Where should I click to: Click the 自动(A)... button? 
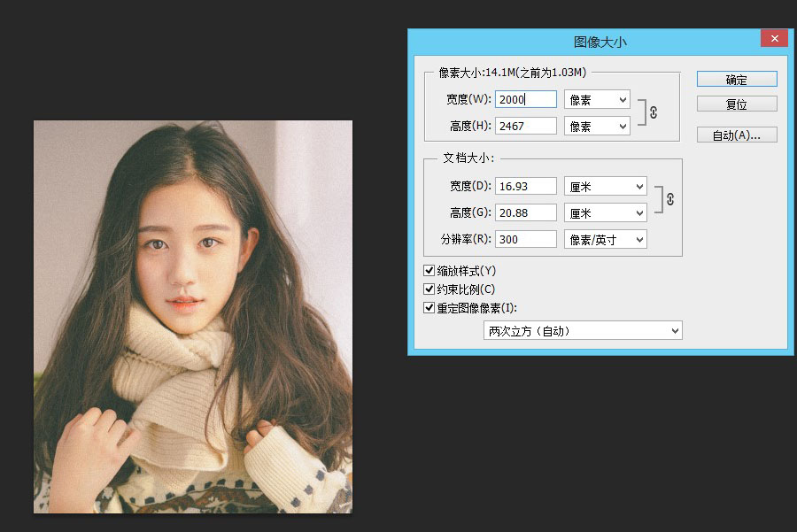[x=736, y=135]
